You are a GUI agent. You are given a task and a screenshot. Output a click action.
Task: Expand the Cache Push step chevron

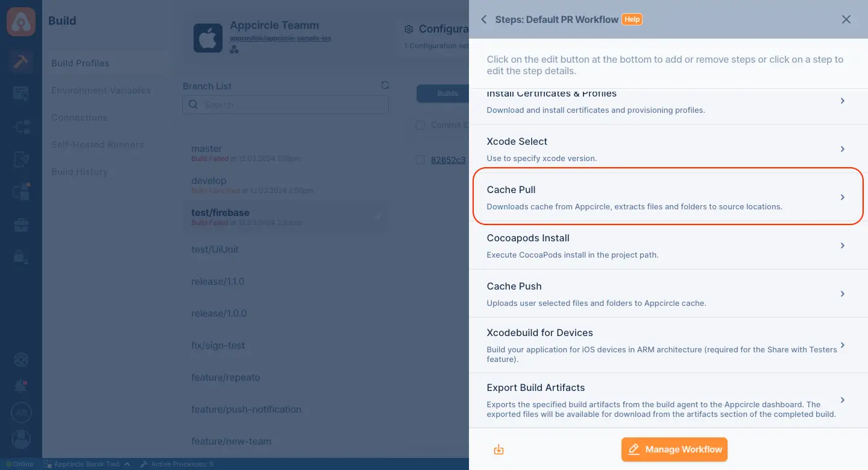click(843, 294)
